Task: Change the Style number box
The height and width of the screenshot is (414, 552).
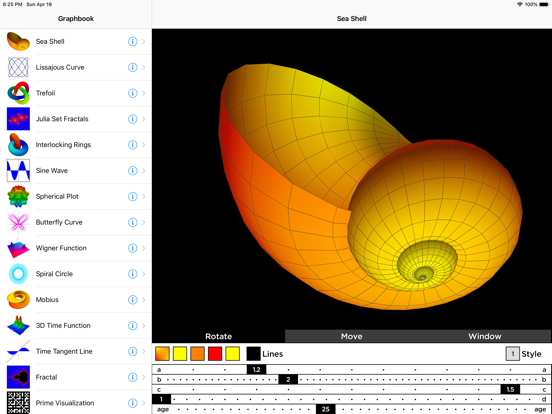Action: (513, 354)
